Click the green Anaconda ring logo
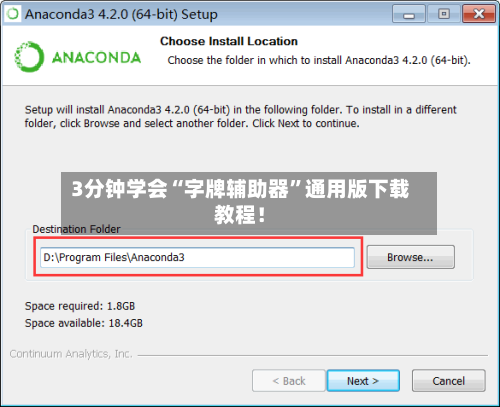500x407 pixels. [29, 57]
